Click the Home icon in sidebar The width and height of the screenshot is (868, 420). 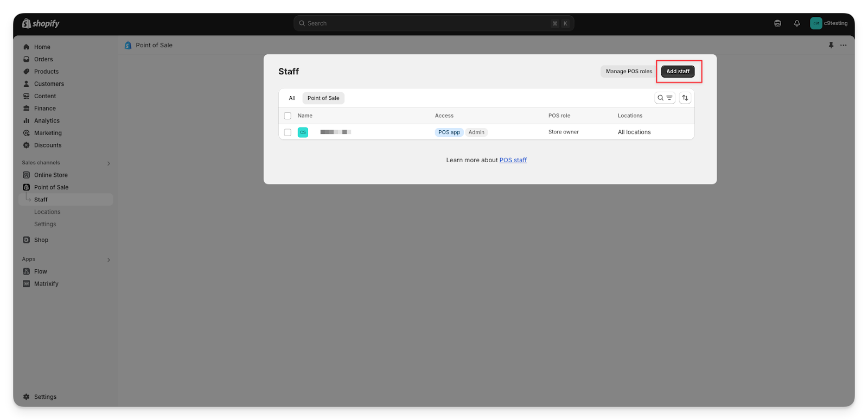pyautogui.click(x=26, y=47)
